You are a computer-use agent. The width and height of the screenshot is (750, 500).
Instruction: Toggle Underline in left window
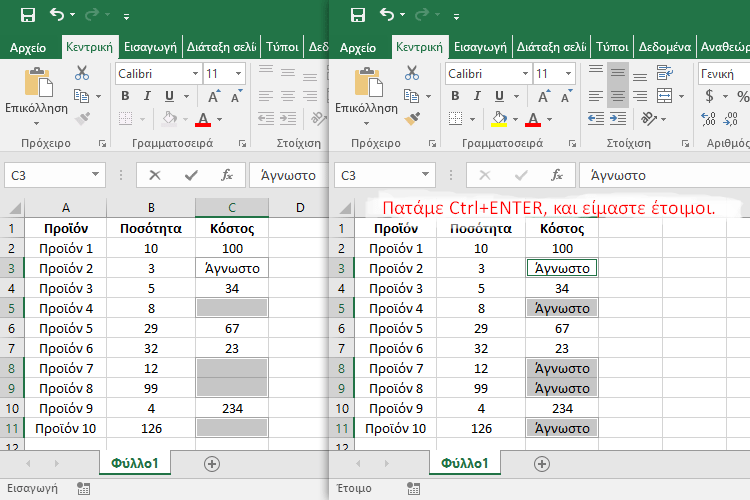point(169,96)
